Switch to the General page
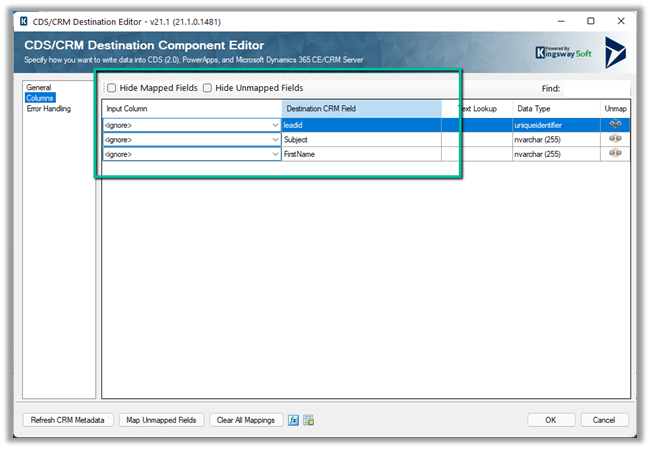650x449 pixels. [x=38, y=88]
